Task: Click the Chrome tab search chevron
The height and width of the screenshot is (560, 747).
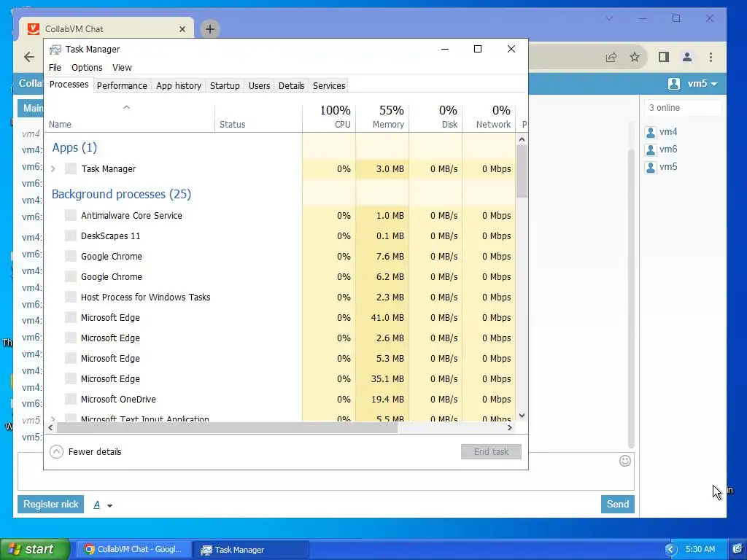Action: [x=609, y=19]
